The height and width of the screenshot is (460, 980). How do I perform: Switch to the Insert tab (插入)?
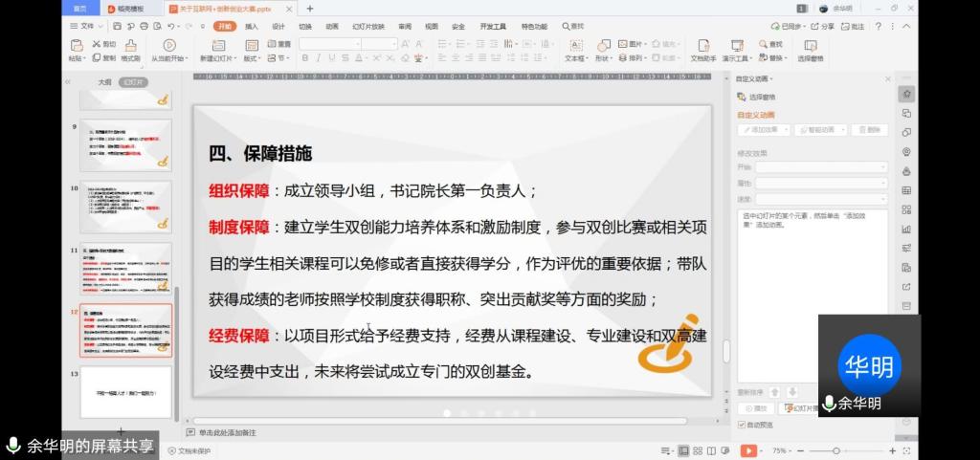tap(251, 26)
